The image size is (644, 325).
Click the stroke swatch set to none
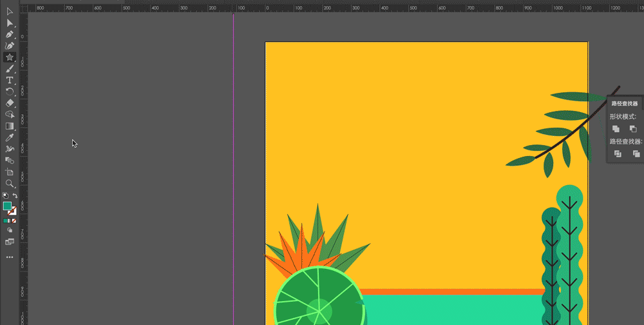pyautogui.click(x=13, y=212)
